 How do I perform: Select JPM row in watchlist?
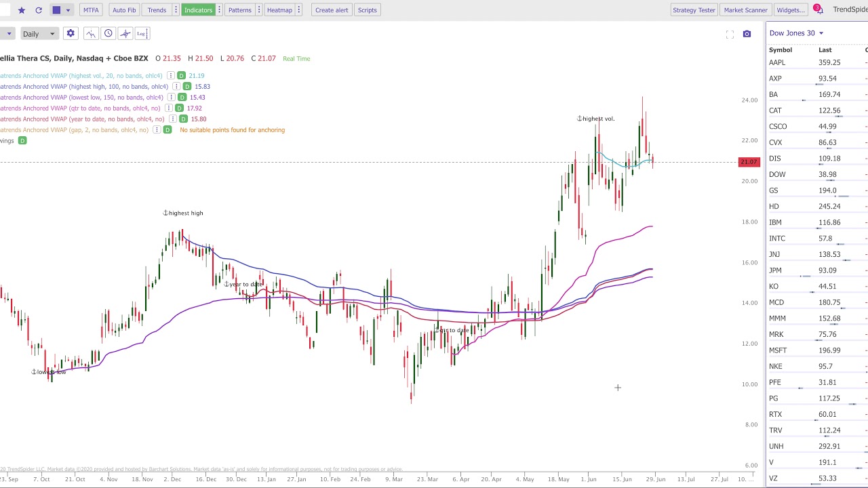click(x=817, y=270)
